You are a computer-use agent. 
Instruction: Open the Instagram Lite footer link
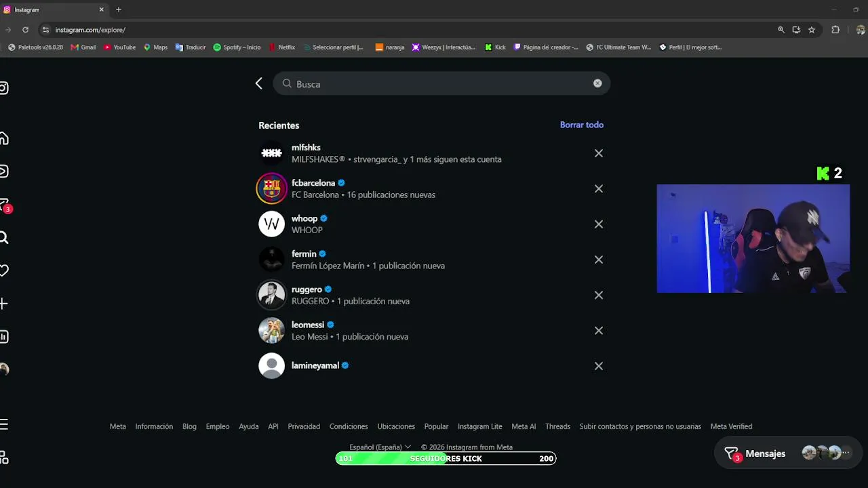[x=480, y=426]
